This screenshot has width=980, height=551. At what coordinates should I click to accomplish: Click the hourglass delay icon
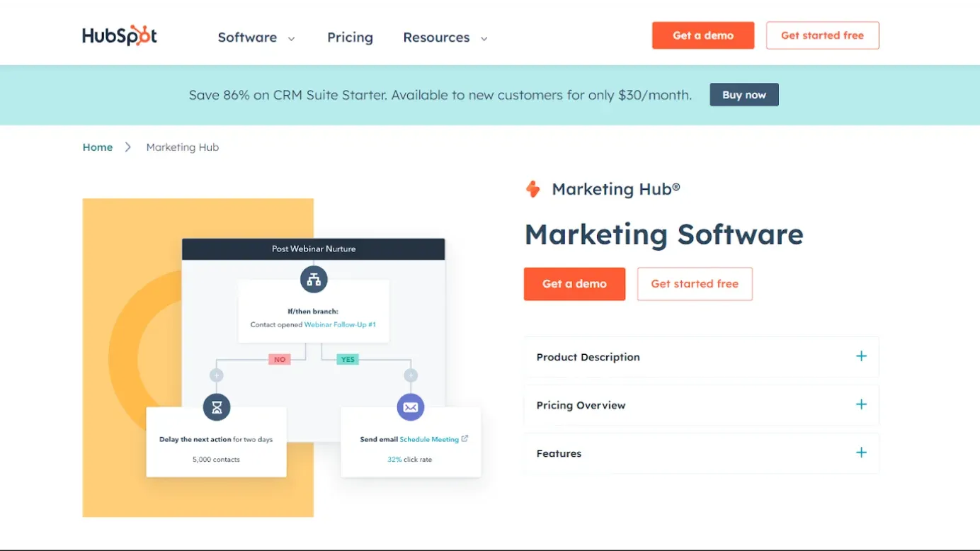(217, 407)
